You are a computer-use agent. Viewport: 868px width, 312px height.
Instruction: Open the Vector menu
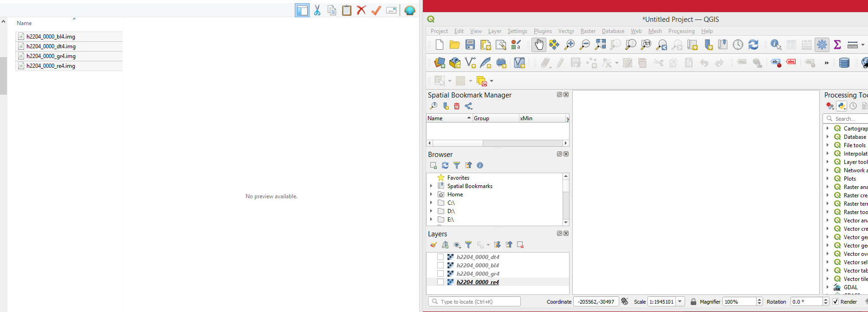566,31
